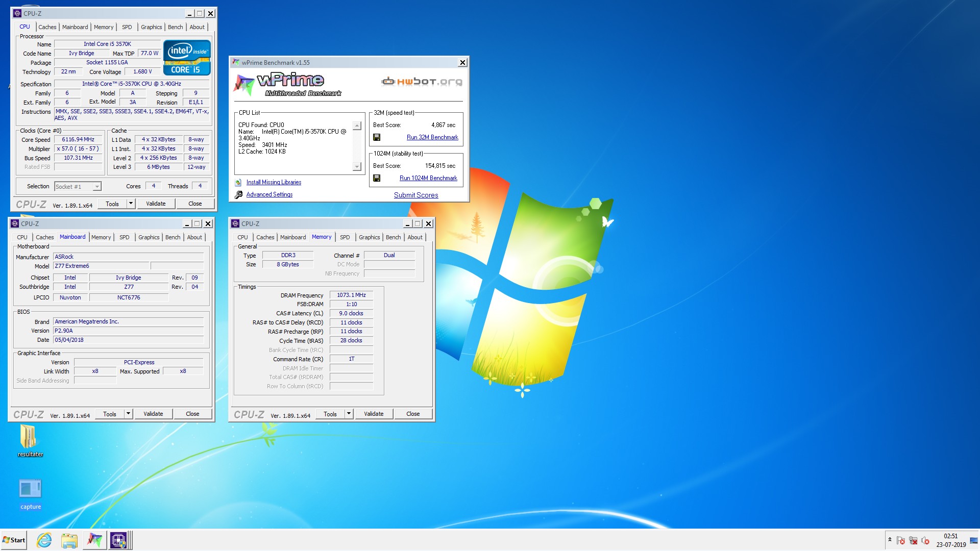The width and height of the screenshot is (980, 551).
Task: Open Tools dropdown arrow in Mainboard CPU-Z window
Action: 128,414
